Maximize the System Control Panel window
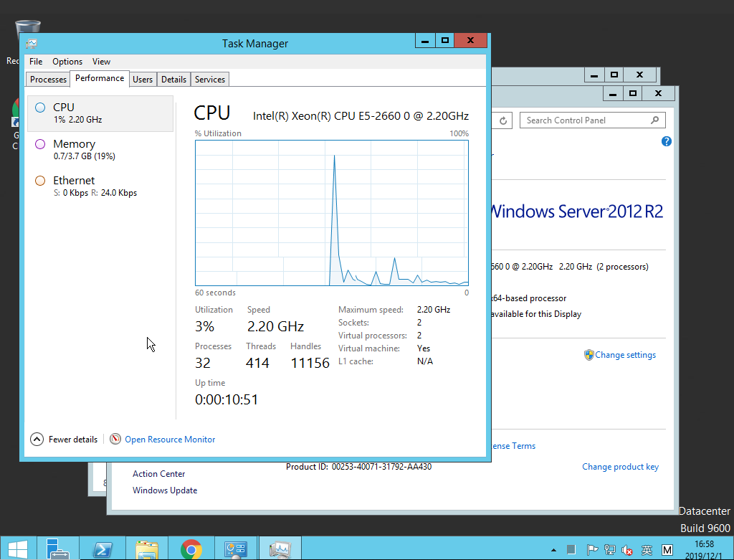The image size is (734, 560). coord(633,94)
